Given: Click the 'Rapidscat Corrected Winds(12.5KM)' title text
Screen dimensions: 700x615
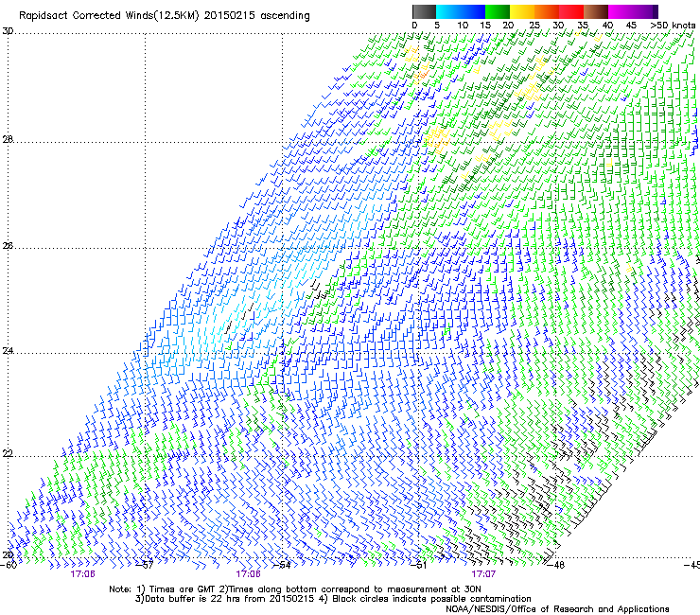Looking at the screenshot, I should (x=109, y=16).
